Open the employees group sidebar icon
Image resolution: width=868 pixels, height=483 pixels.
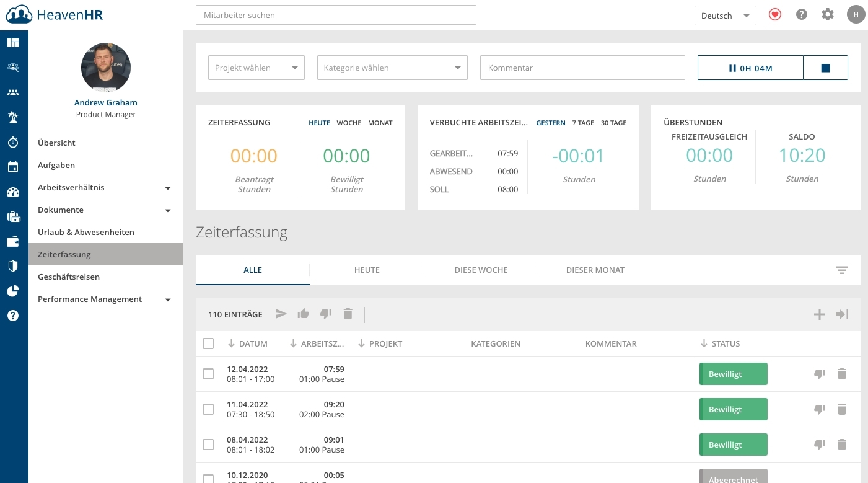click(13, 92)
